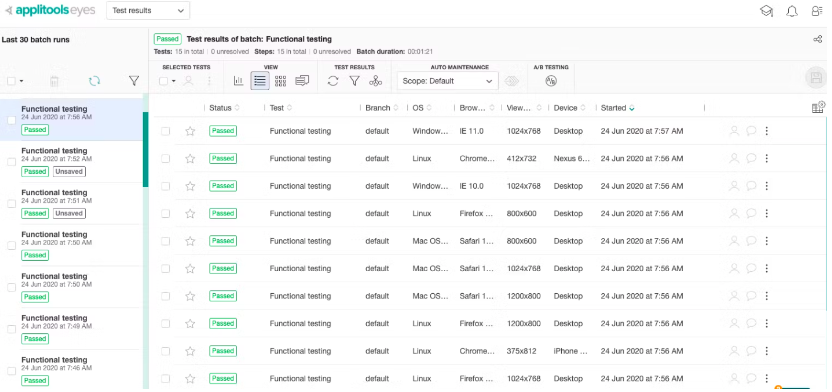The width and height of the screenshot is (832, 392).
Task: Check the Firefox 800x600 row checkbox
Action: [166, 214]
